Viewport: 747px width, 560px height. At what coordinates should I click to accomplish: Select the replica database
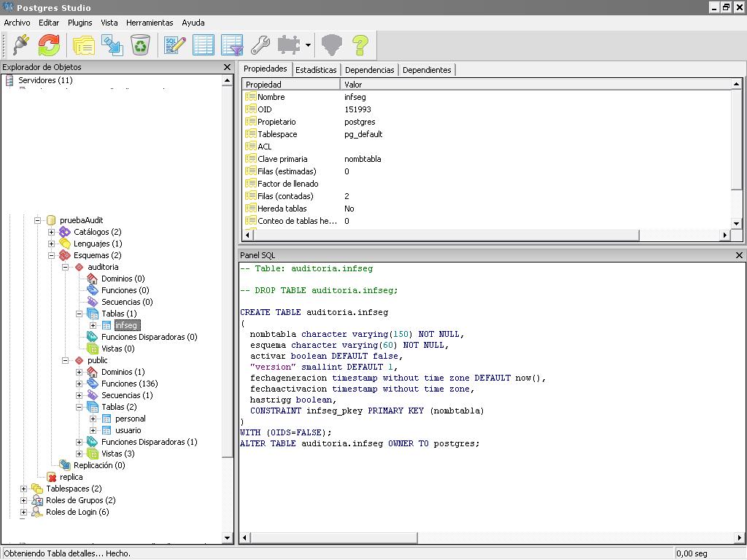point(71,477)
